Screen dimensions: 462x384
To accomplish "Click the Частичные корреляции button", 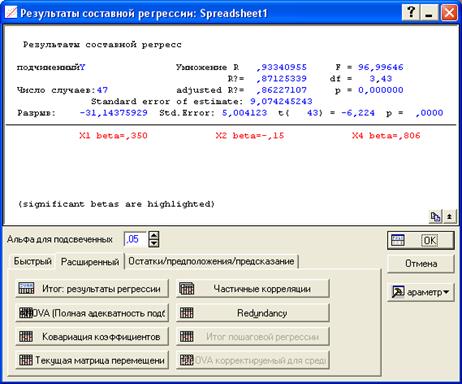I will pyautogui.click(x=253, y=289).
